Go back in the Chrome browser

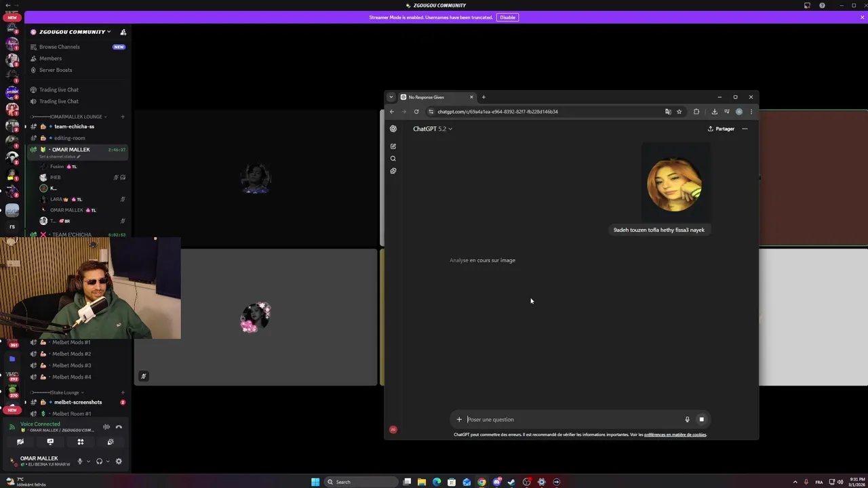pyautogui.click(x=391, y=112)
